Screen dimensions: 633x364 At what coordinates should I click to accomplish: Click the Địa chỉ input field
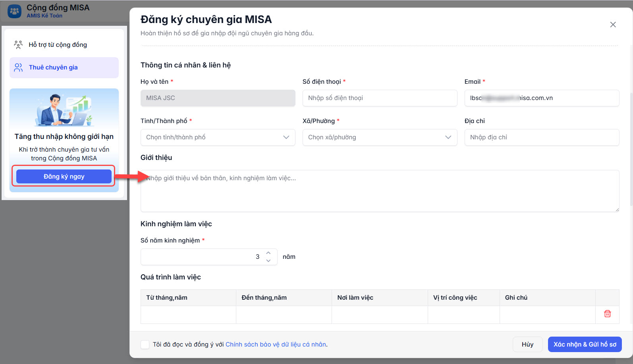[542, 137]
